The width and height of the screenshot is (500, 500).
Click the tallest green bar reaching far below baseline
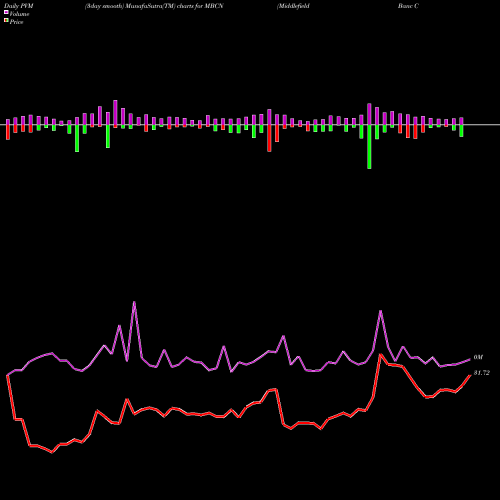[369, 147]
